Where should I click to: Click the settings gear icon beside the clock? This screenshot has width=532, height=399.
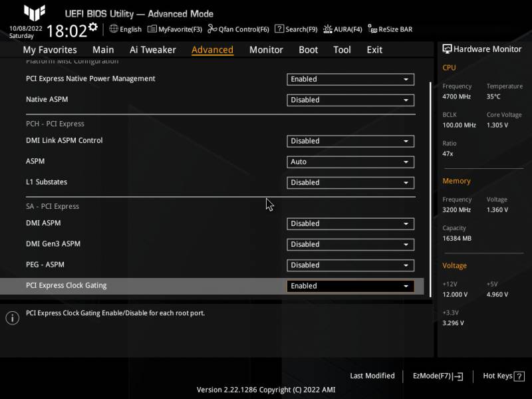pyautogui.click(x=93, y=27)
